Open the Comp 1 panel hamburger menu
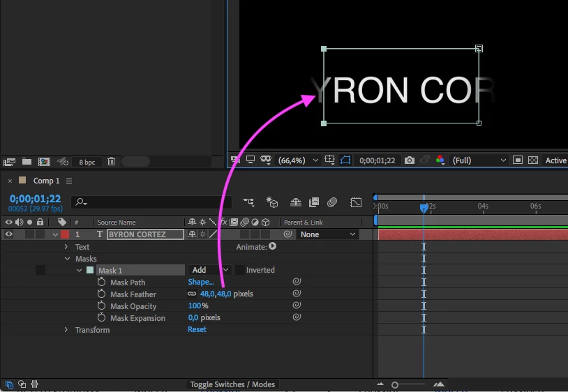 pyautogui.click(x=69, y=181)
